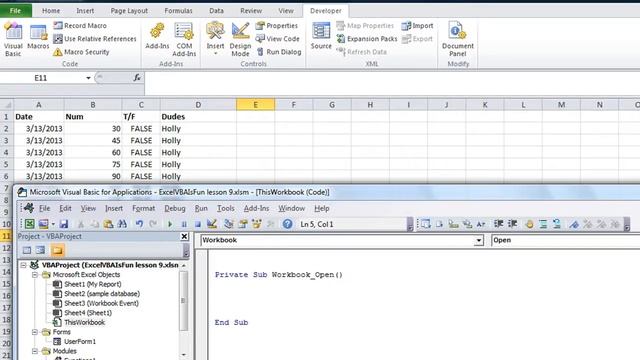The width and height of the screenshot is (640, 360).
Task: Click in the Name Box showing E11
Action: pos(41,78)
